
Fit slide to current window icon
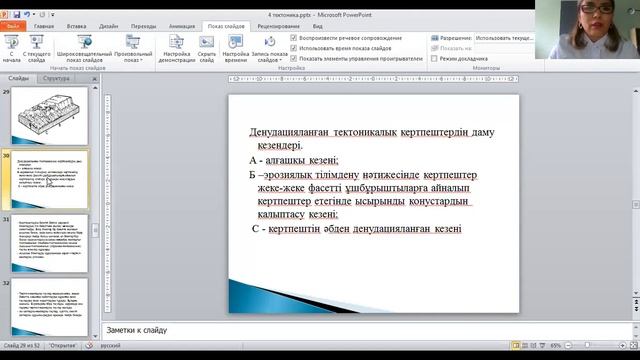[633, 345]
